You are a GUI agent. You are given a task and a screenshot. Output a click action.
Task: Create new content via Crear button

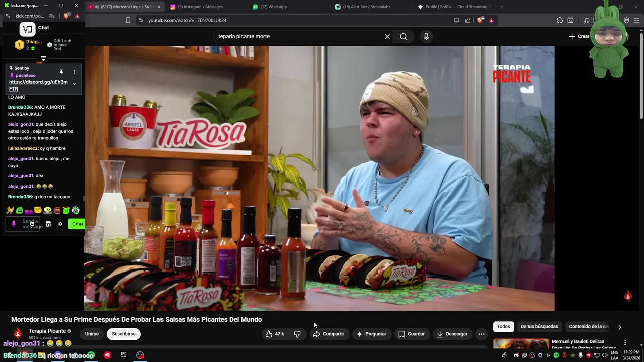click(x=579, y=36)
